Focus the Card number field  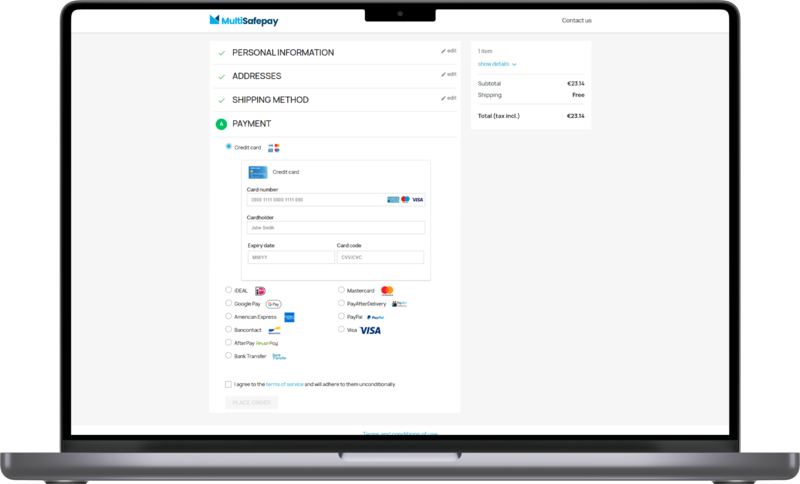pyautogui.click(x=336, y=199)
